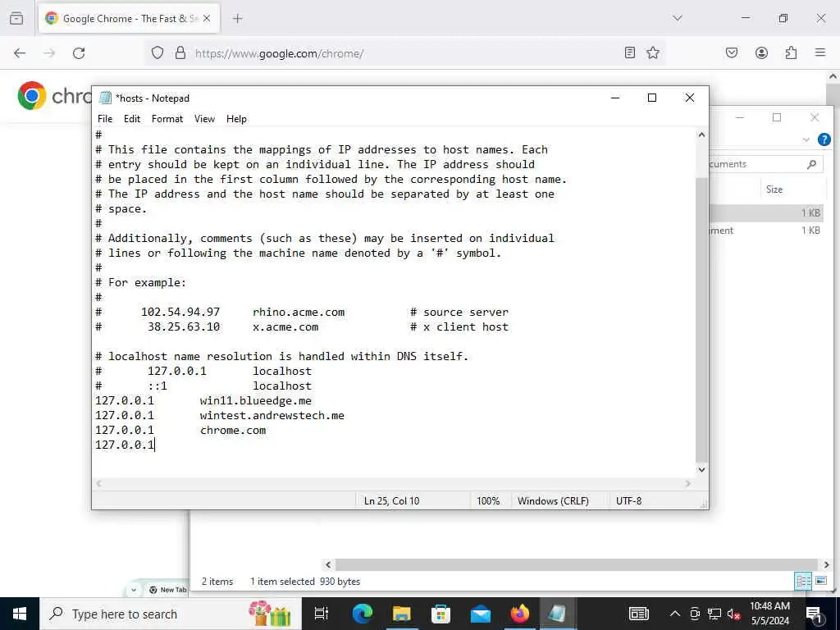Reload the current browser page

pos(79,53)
